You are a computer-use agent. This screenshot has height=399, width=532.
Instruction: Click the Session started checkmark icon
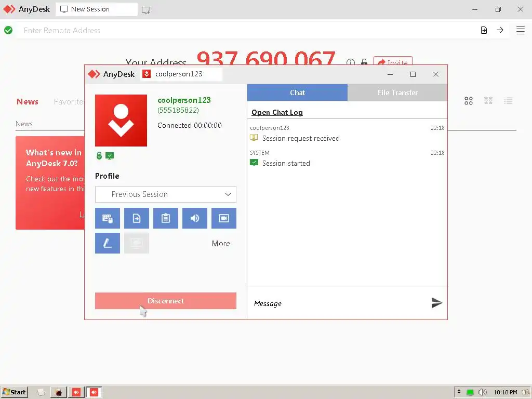(x=254, y=163)
